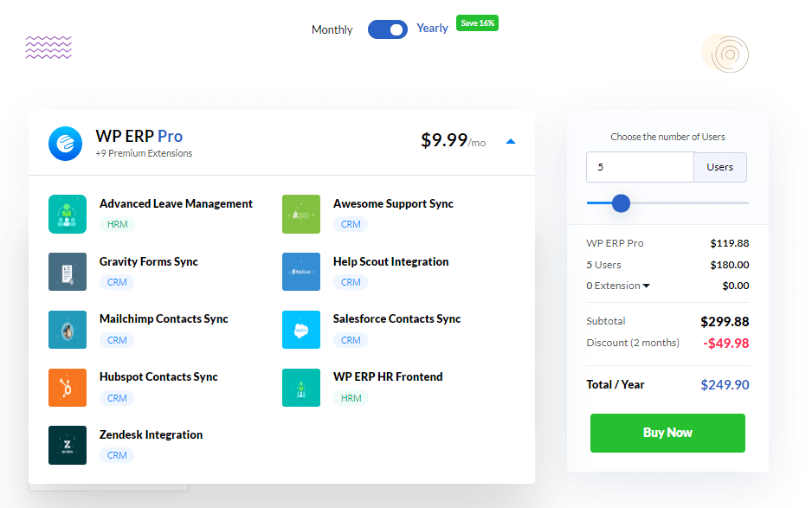Click the number of users slider handle
812x508 pixels.
621,203
